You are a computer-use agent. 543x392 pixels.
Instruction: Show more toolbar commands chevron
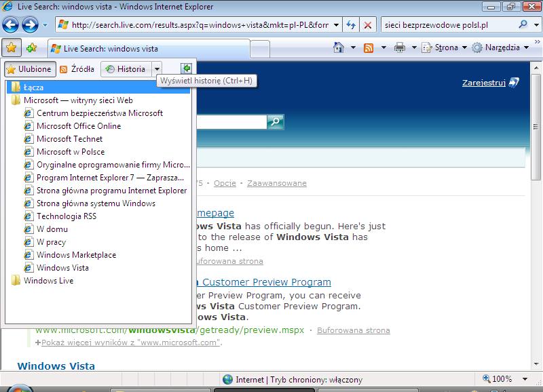537,42
